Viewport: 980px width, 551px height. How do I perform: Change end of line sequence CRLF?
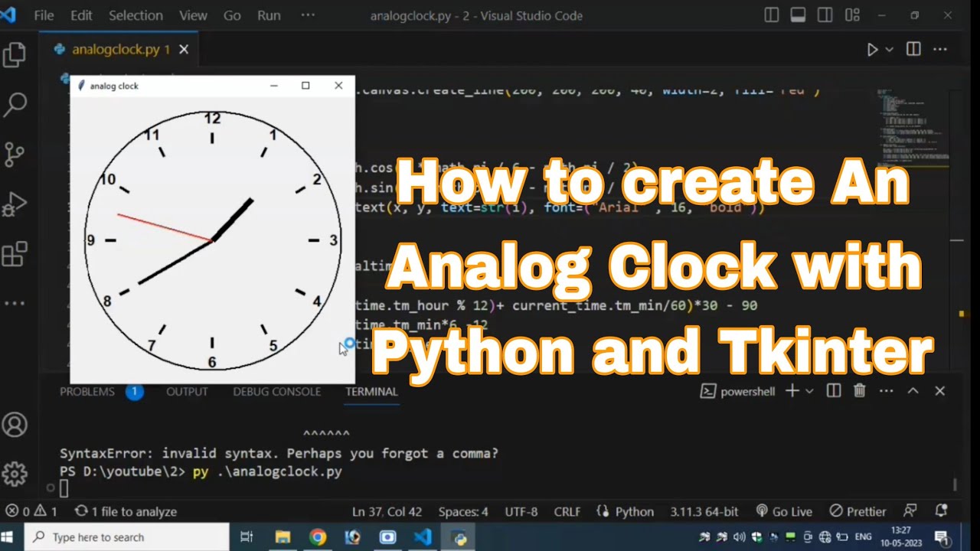(567, 511)
